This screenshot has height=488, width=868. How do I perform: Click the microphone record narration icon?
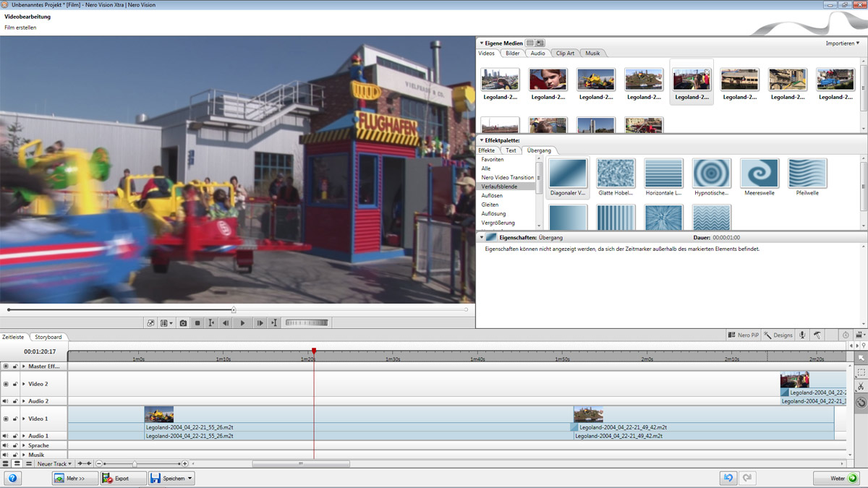802,335
